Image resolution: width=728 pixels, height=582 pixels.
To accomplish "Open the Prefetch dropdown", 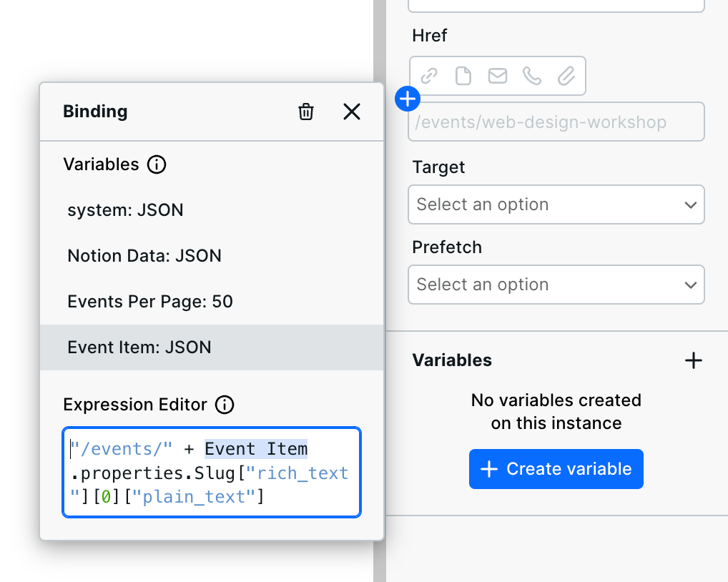I will pyautogui.click(x=556, y=285).
